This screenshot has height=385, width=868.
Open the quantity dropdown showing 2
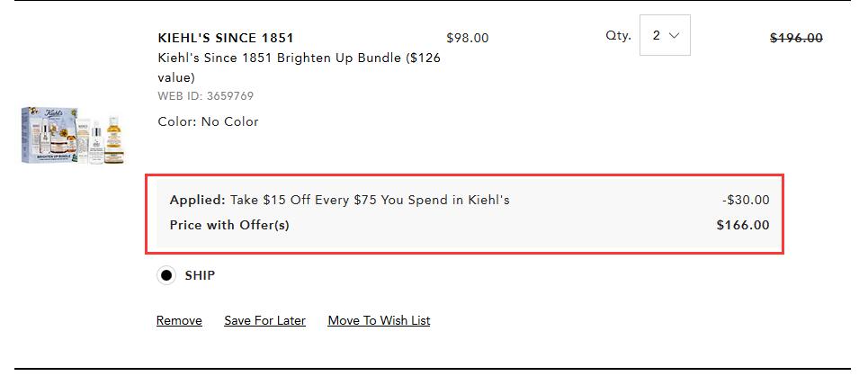[665, 35]
